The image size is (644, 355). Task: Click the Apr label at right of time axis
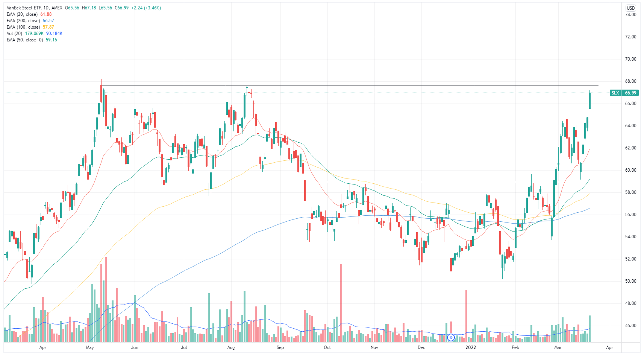[x=610, y=347]
